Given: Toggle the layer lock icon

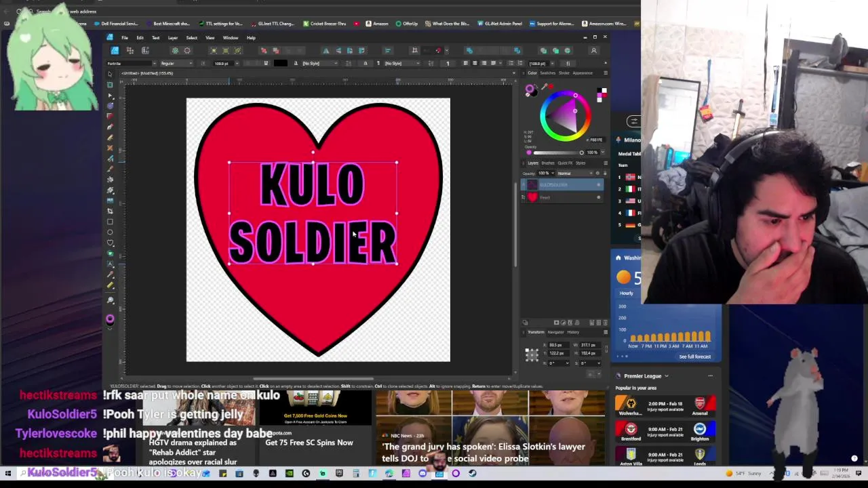Looking at the screenshot, I should coord(605,173).
